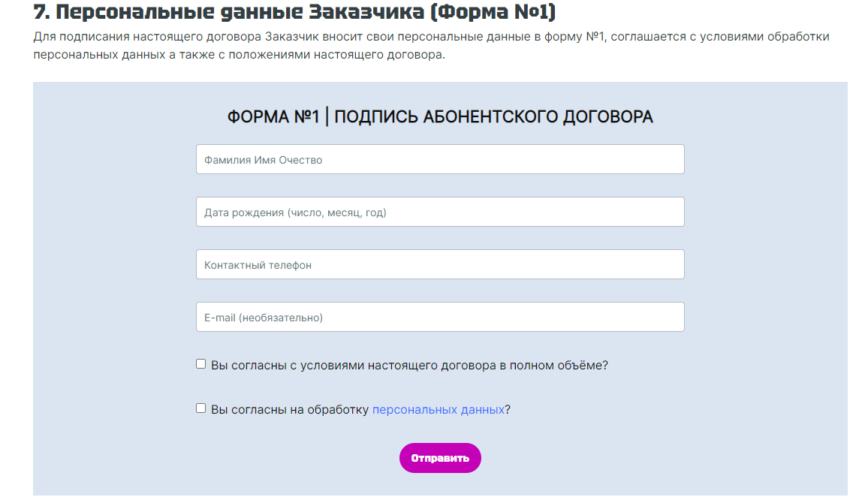Submit the subscription agreement form
Viewport: 868px width, 500px height.
(440, 458)
